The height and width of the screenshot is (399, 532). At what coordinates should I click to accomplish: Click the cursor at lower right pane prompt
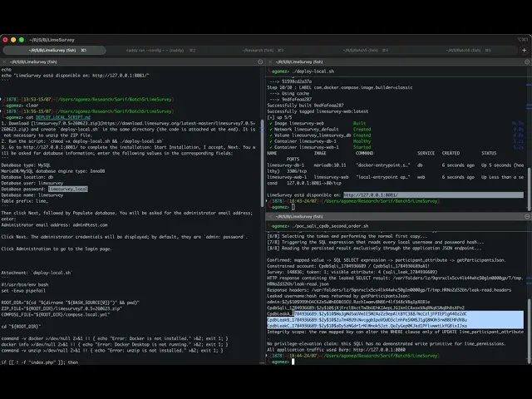click(293, 362)
